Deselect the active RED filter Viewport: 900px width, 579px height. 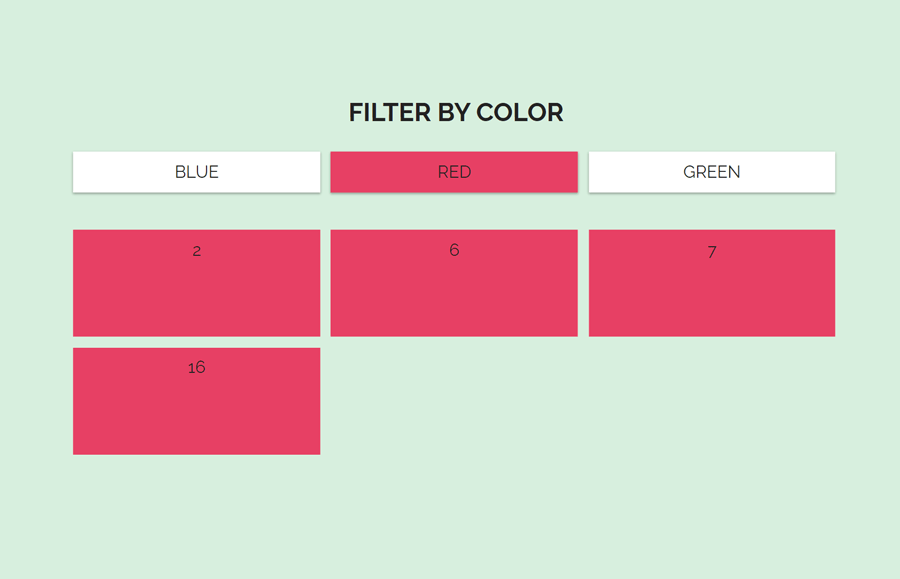454,171
